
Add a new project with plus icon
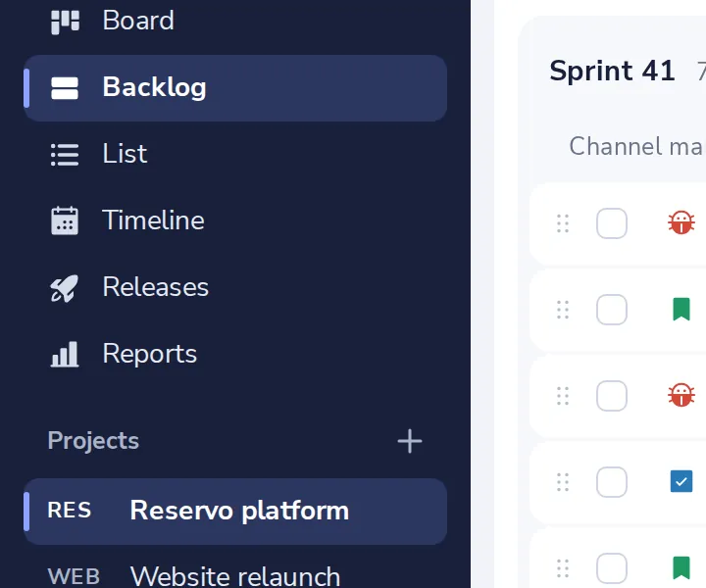pyautogui.click(x=410, y=441)
